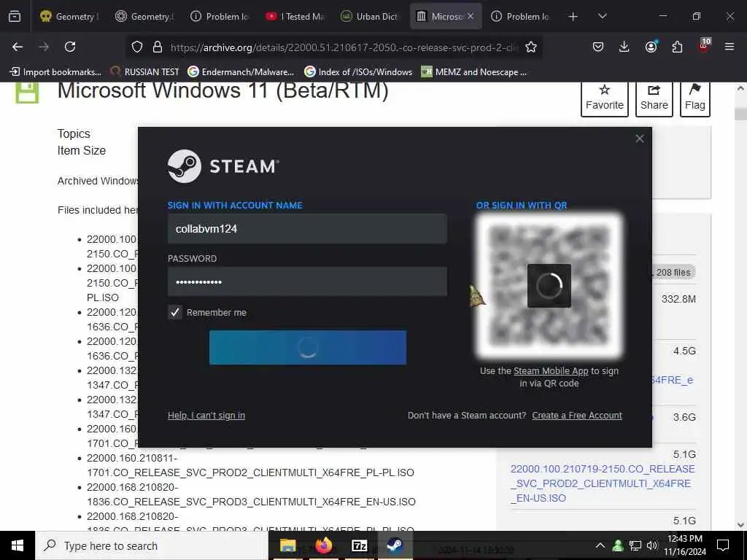
Task: Click the Type here to search box
Action: 152,545
